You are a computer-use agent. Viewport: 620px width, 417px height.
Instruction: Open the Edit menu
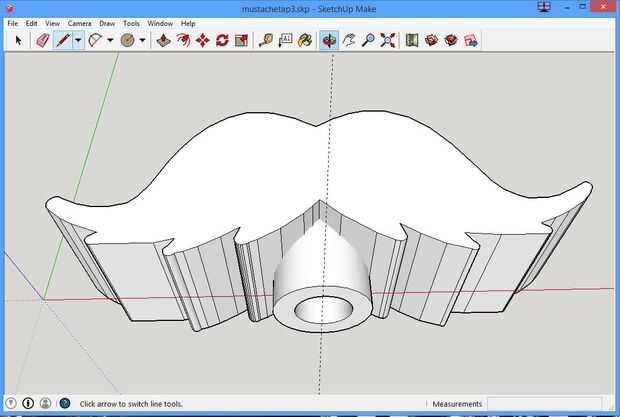pos(31,23)
